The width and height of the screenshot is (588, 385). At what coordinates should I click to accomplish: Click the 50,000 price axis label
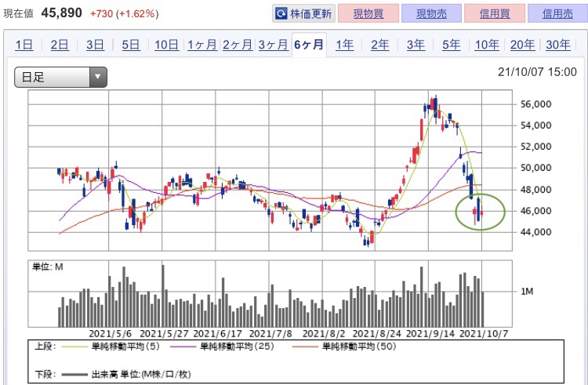click(x=536, y=168)
